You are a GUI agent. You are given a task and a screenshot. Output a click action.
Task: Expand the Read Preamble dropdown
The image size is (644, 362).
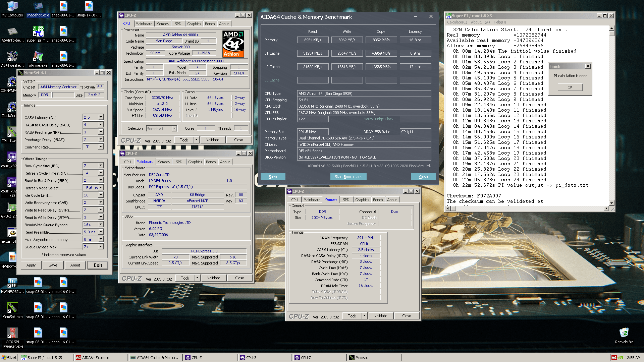[101, 232]
